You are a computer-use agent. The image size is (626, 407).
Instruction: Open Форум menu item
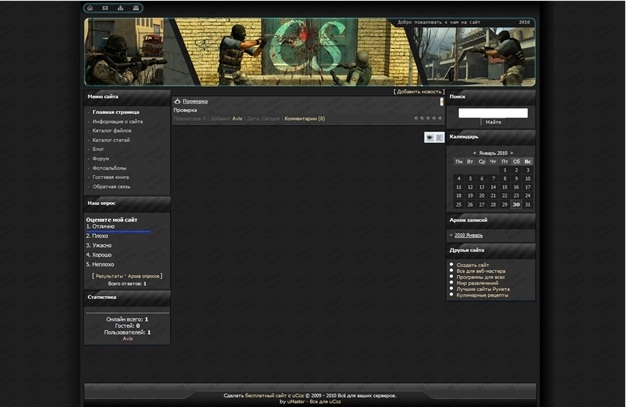click(x=101, y=159)
